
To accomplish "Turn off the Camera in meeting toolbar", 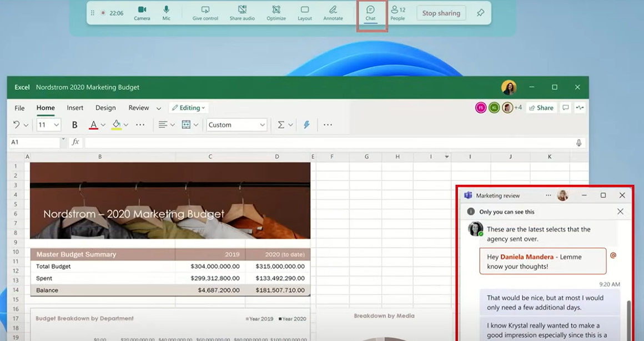I will pyautogui.click(x=142, y=13).
